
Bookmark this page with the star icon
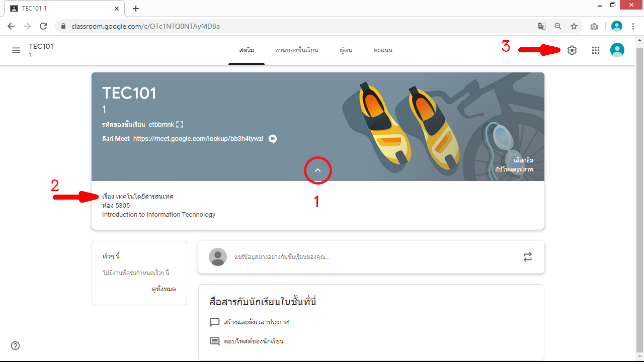574,26
